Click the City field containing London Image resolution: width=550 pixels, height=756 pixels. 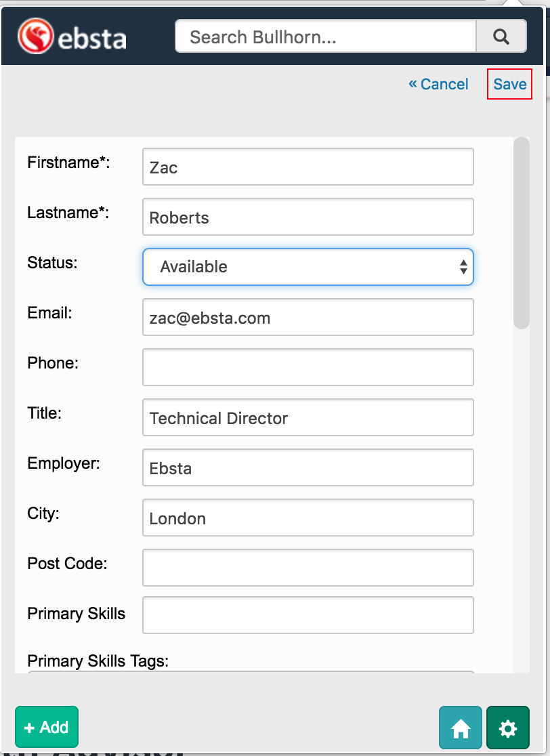click(x=308, y=518)
